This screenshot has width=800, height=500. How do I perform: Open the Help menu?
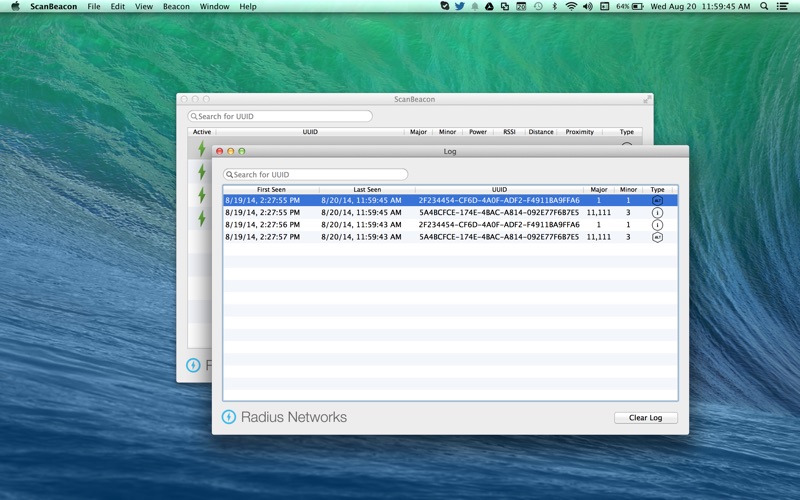click(x=248, y=7)
